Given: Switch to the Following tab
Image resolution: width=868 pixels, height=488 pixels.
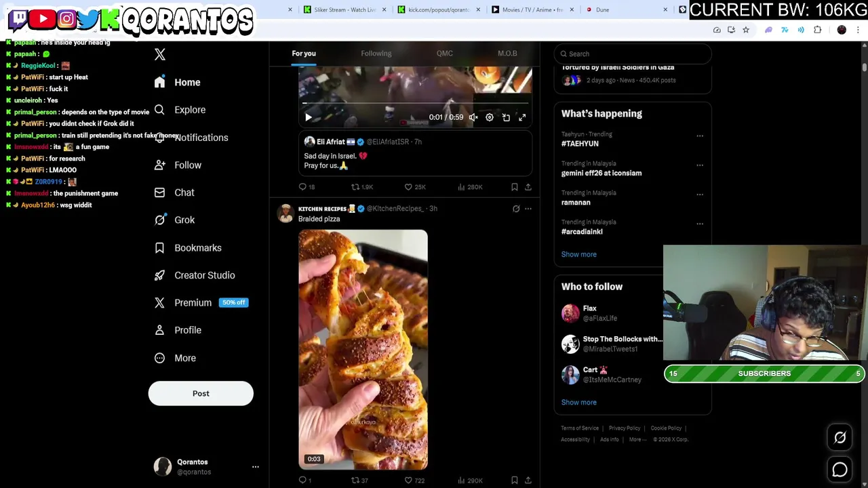Looking at the screenshot, I should (376, 54).
